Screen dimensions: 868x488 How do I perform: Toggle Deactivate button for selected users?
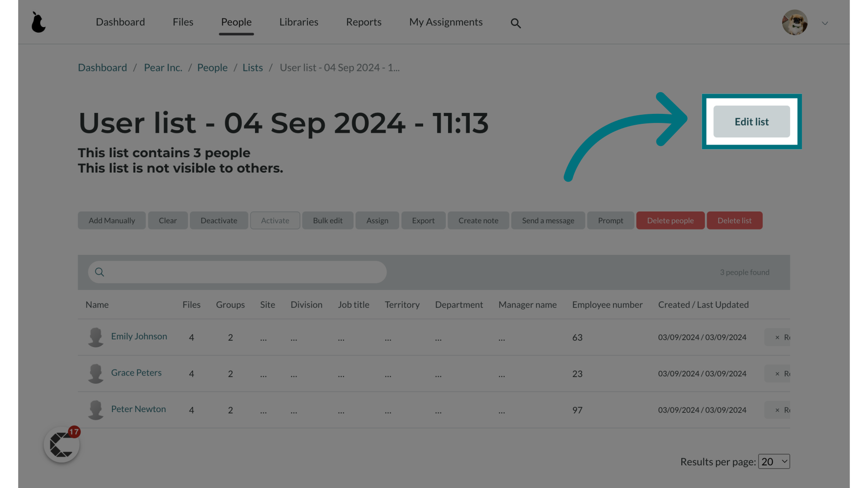219,220
